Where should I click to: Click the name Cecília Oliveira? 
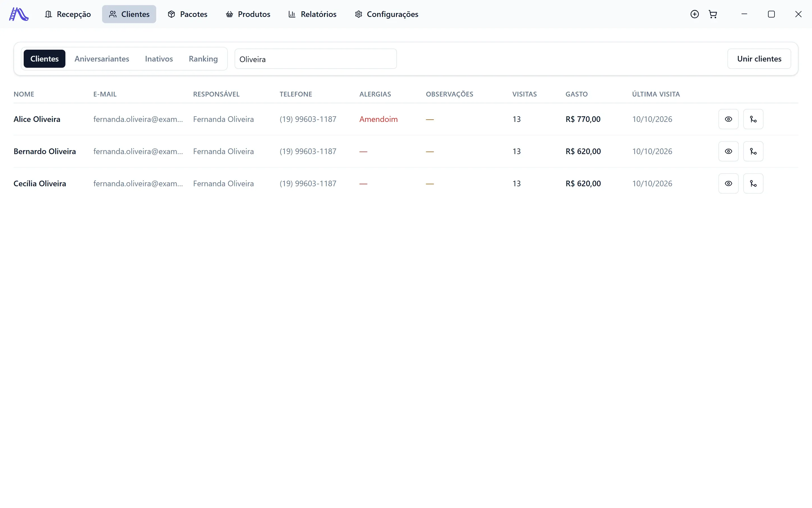(39, 184)
